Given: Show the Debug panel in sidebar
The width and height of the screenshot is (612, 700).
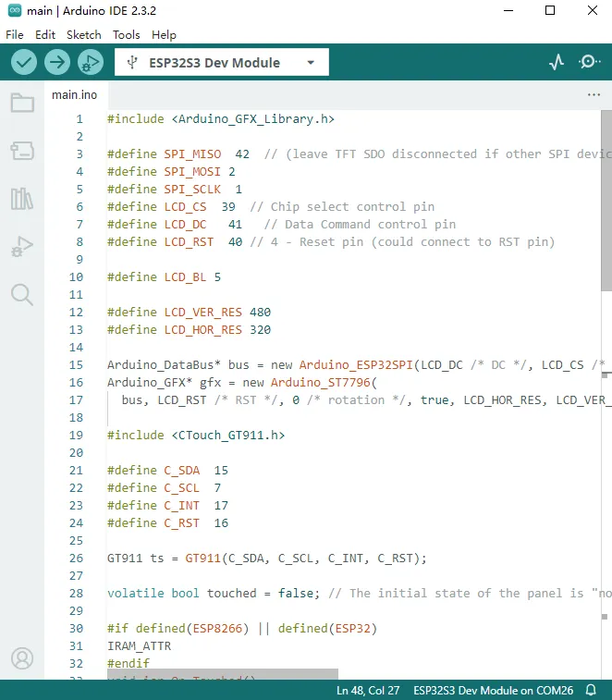Looking at the screenshot, I should (x=22, y=246).
